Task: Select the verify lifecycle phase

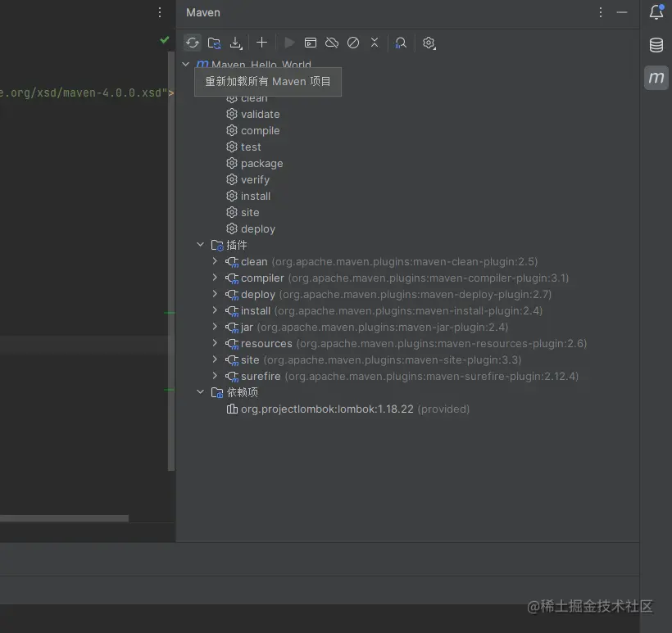Action: 247,180
